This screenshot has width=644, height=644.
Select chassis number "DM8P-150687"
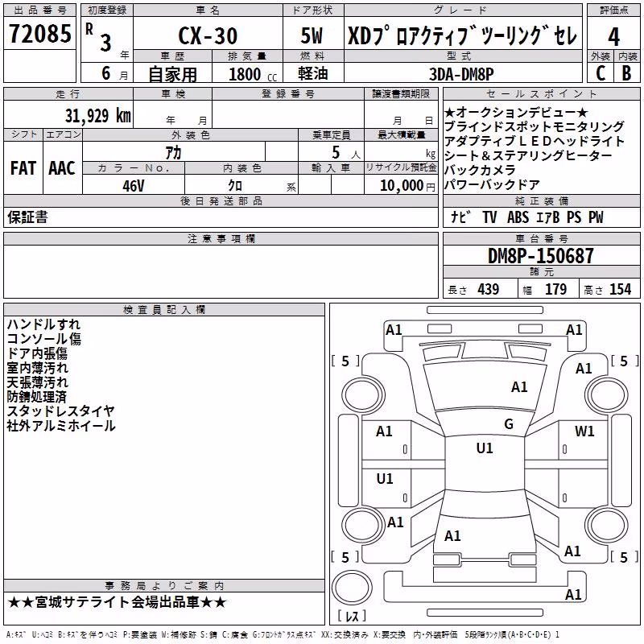point(541,256)
